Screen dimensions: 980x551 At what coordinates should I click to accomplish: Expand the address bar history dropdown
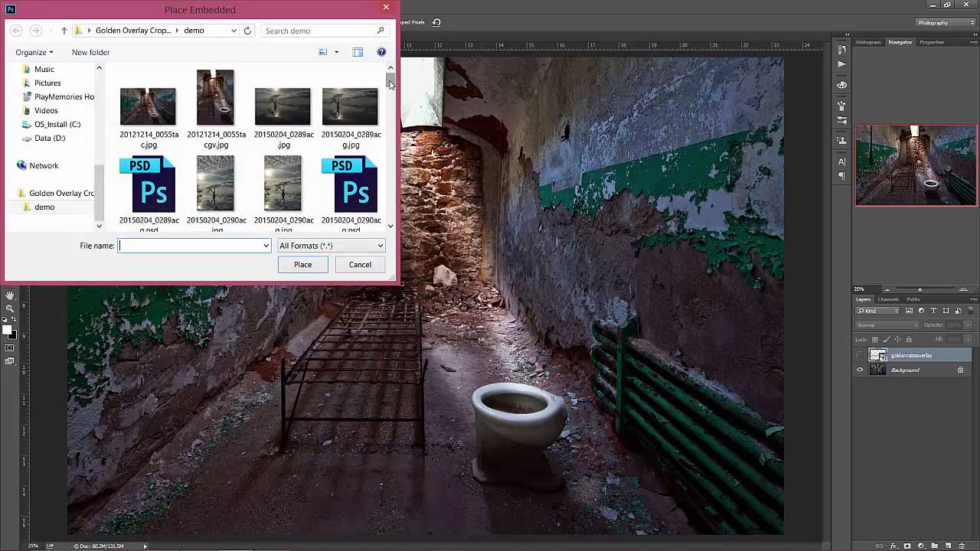pos(234,31)
